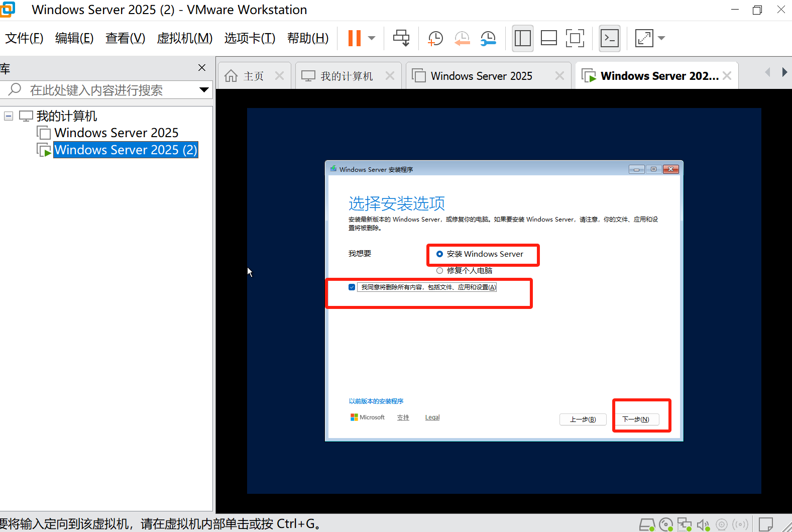Select Windows Server 2025 in the library tree
The image size is (792, 532).
[117, 133]
